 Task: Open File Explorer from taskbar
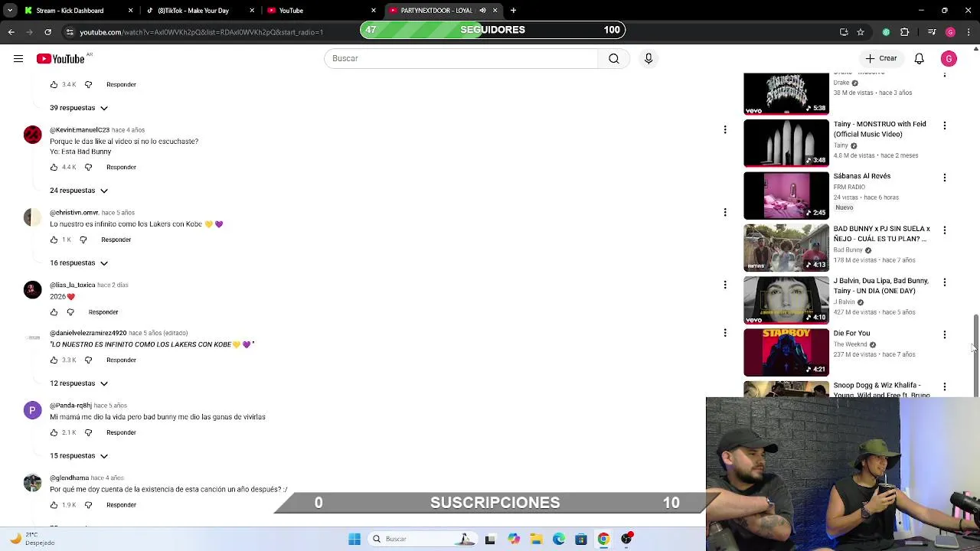[x=536, y=540]
